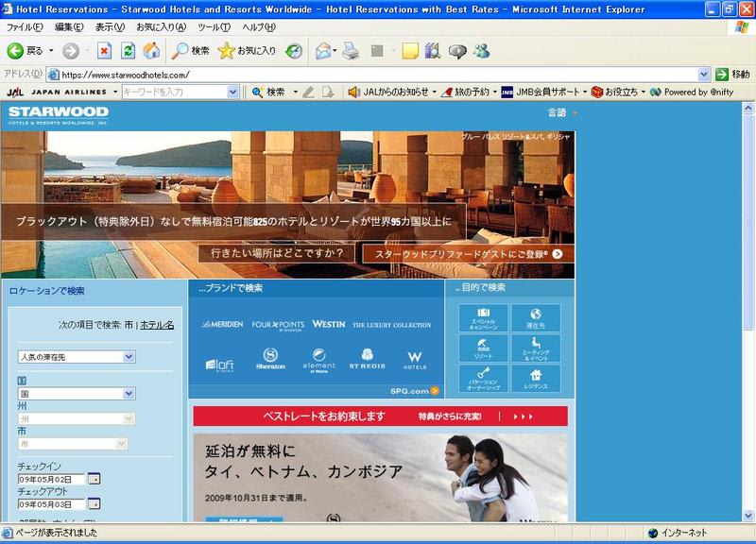The image size is (756, 544).
Task: Click the IE Back button
Action: 25,51
